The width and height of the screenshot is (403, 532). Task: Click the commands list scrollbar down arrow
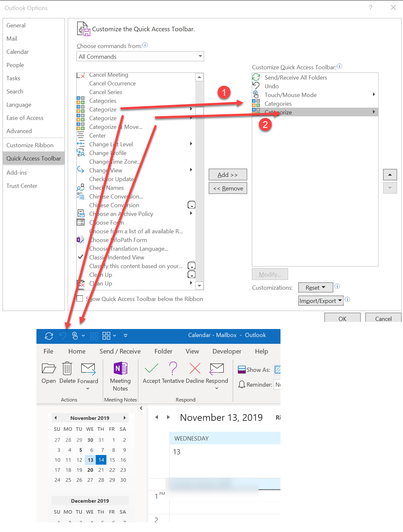[x=200, y=285]
